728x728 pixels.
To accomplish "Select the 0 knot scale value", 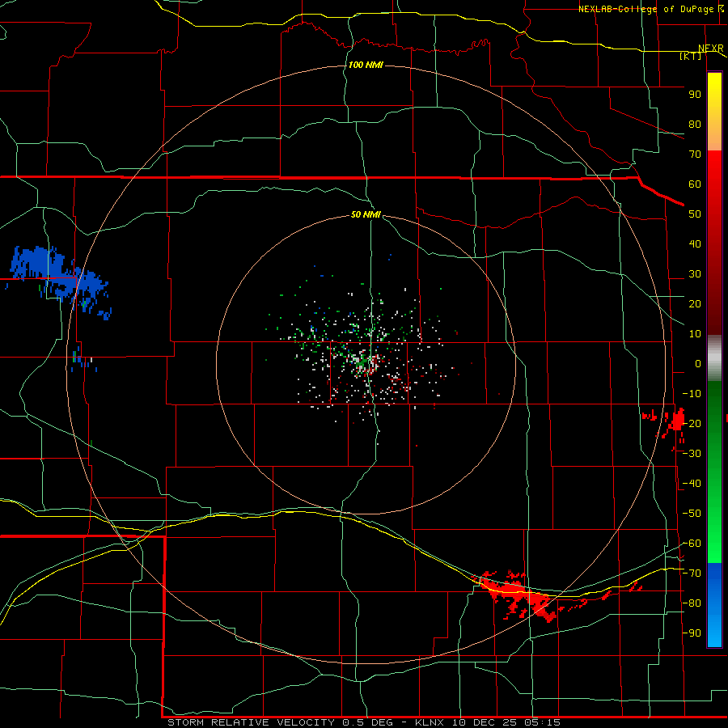I will click(x=698, y=364).
